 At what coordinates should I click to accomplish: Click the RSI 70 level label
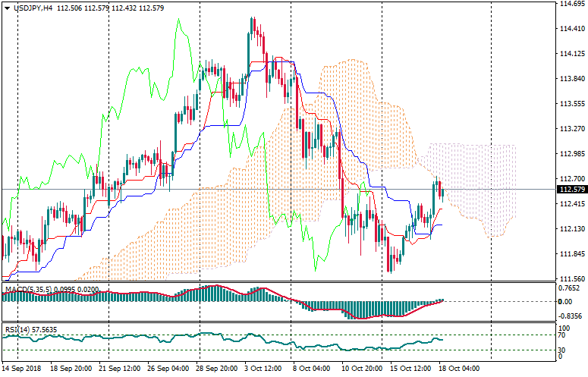click(562, 335)
